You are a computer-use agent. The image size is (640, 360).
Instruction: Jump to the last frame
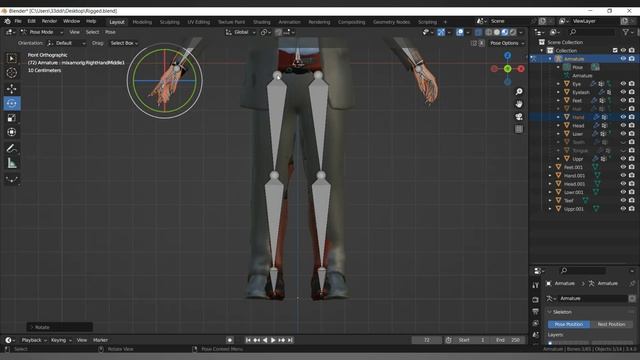(290, 340)
